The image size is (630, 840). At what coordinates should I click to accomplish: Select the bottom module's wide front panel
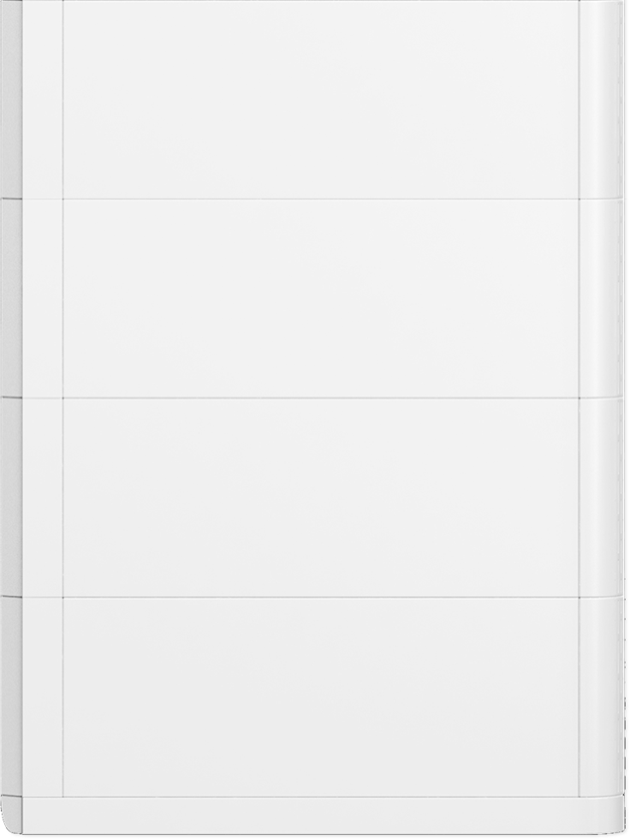click(x=321, y=697)
